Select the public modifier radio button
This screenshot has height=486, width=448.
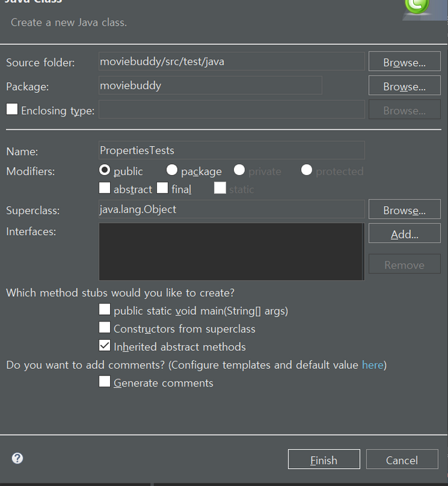(105, 170)
